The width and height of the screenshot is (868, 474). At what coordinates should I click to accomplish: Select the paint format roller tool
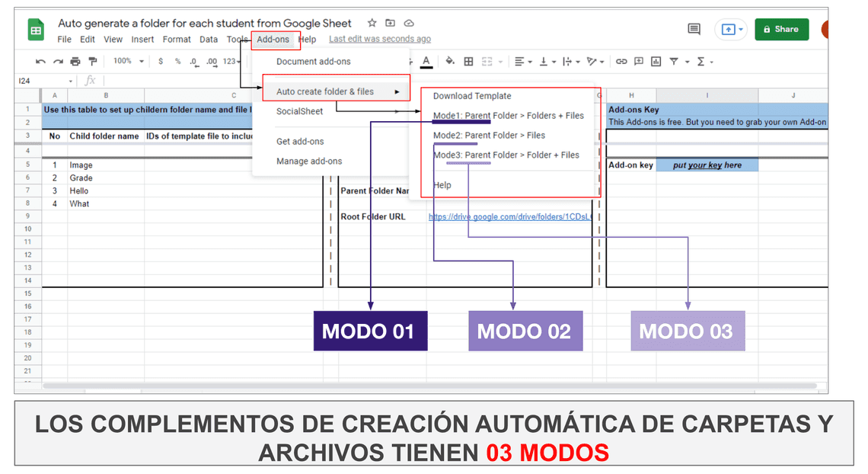tap(93, 62)
